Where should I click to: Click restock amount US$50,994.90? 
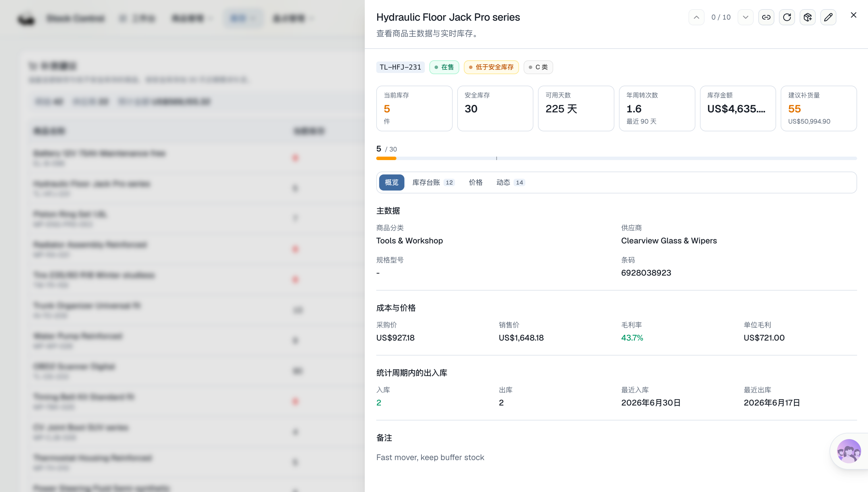(809, 121)
